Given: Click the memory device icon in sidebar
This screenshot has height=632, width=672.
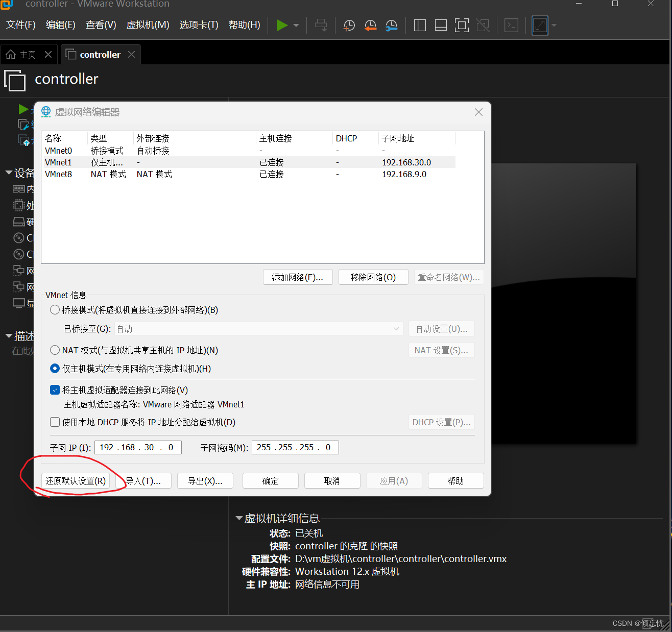Looking at the screenshot, I should pos(18,189).
